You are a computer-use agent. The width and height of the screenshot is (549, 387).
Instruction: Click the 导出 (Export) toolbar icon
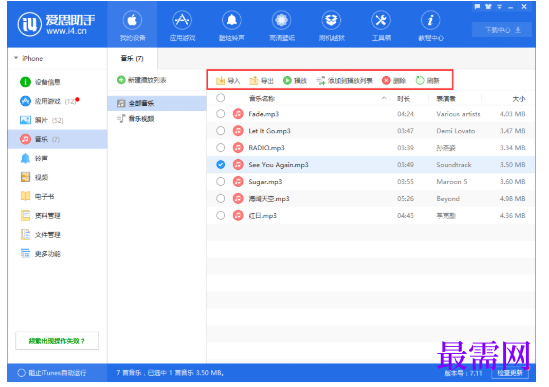coord(253,81)
